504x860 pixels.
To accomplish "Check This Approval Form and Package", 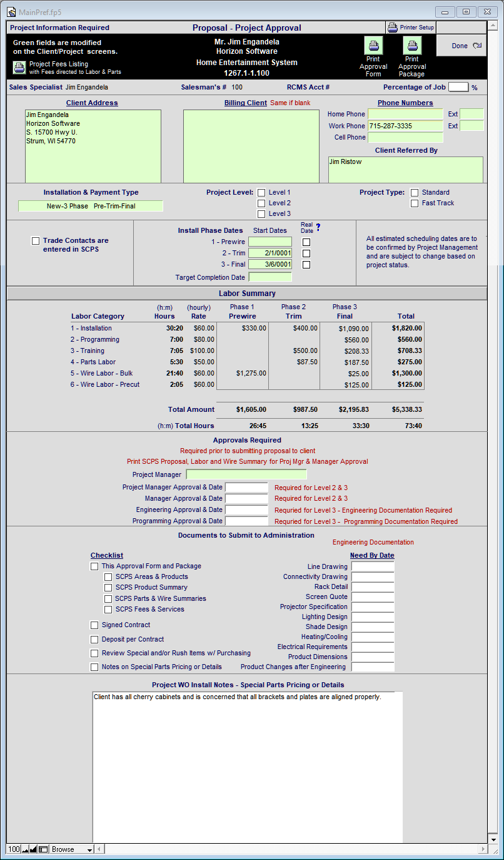I will (94, 566).
